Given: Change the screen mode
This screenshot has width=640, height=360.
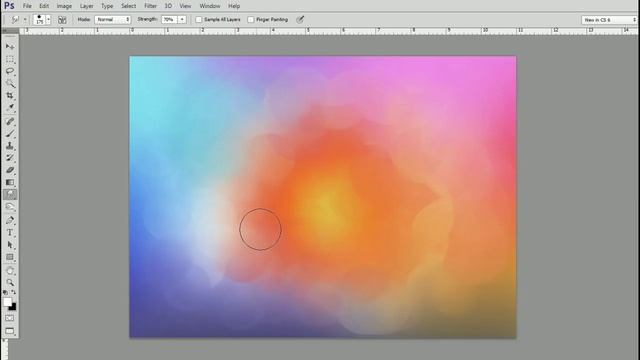Looking at the screenshot, I should tap(10, 331).
